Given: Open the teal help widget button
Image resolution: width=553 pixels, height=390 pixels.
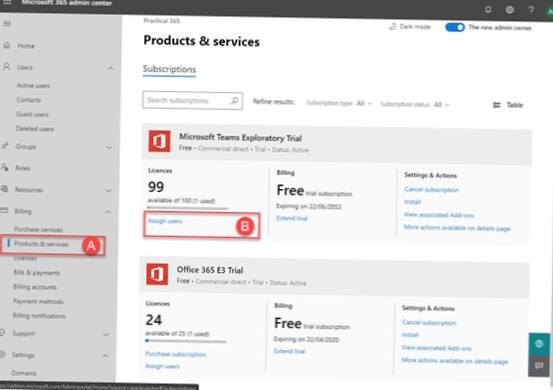Looking at the screenshot, I should 539,343.
